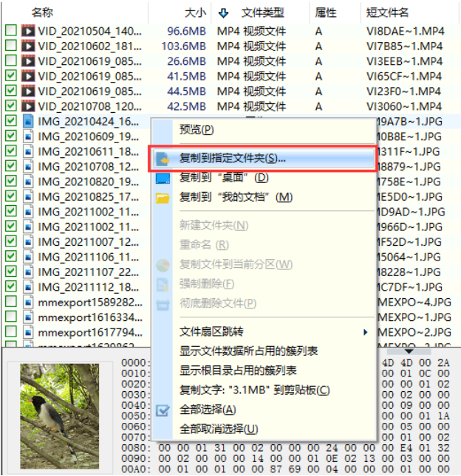
Task: Click the sort arrow on 文件类型 column
Action: (x=223, y=13)
